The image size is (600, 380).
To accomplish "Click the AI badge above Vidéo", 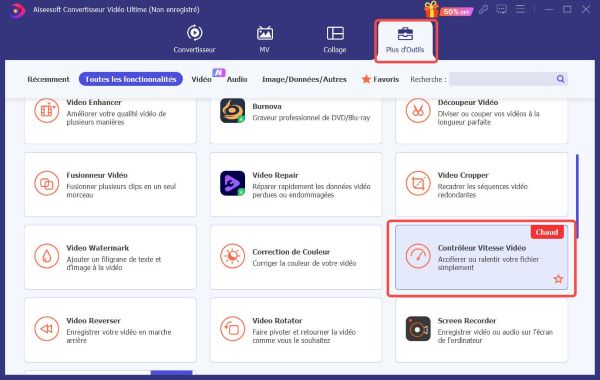I will (218, 72).
